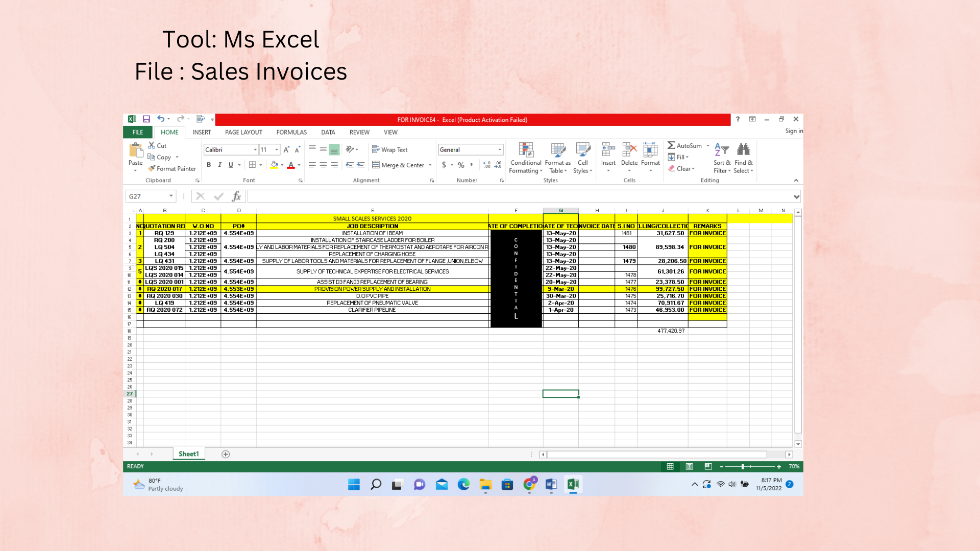Click inside the formula bar input field
The width and height of the screenshot is (980, 551).
pyautogui.click(x=510, y=196)
